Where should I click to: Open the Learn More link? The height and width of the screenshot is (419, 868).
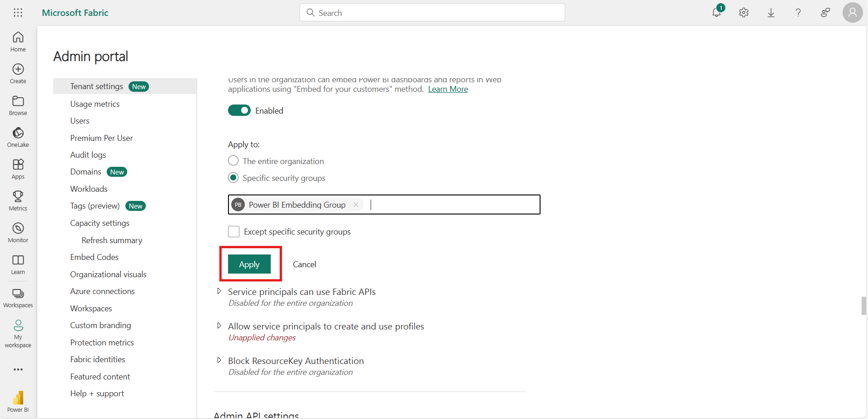448,89
